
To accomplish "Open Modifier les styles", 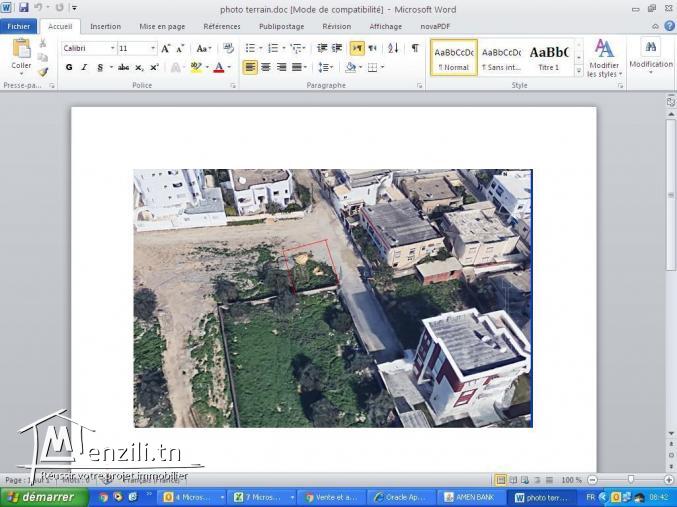I will [604, 57].
